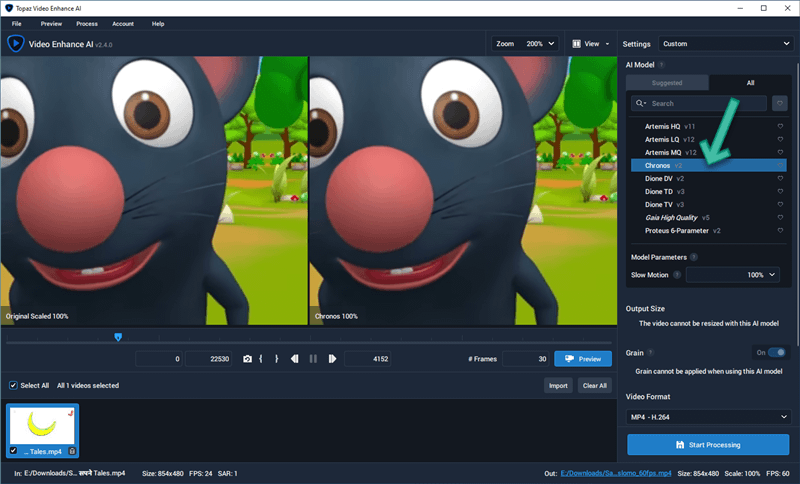Click the start frame field showing 0
The image size is (800, 484).
159,359
